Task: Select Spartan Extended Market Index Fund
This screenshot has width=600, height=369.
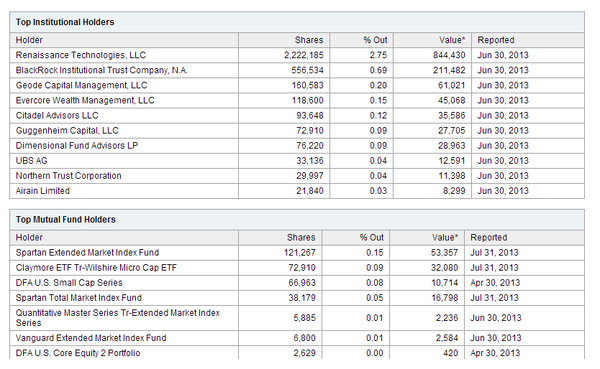Action: tap(87, 253)
